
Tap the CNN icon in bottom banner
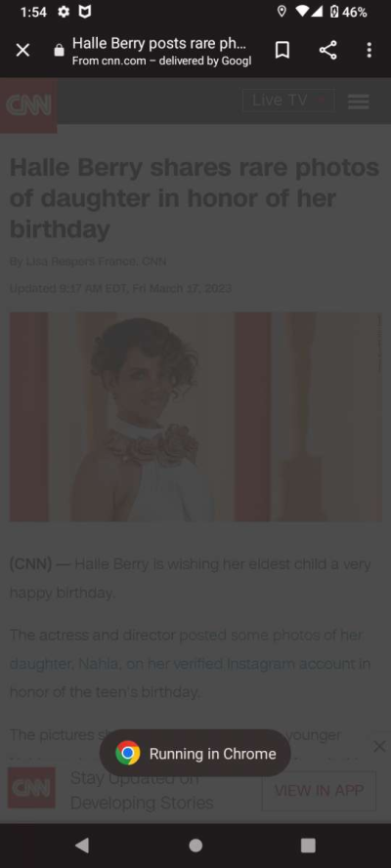coord(31,787)
